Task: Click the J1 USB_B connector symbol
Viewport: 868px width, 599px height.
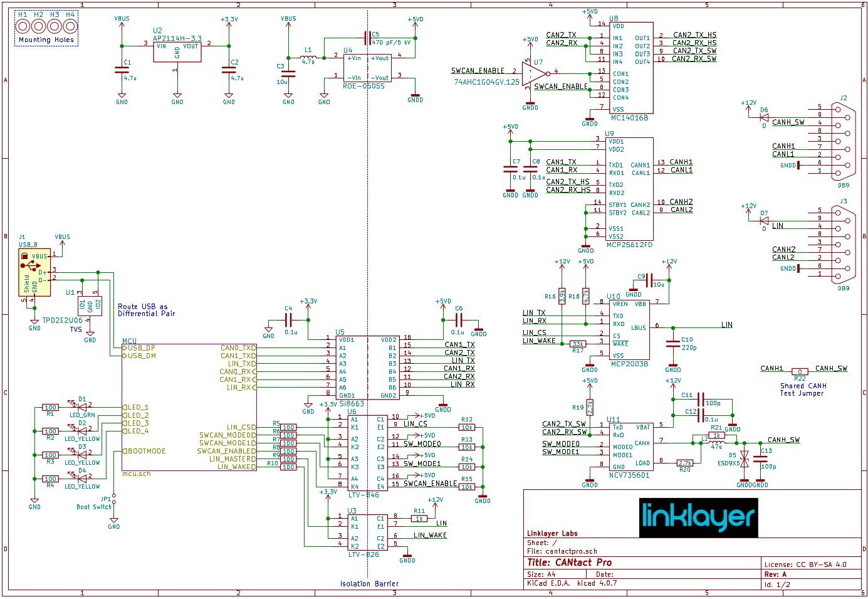Action: [34, 273]
